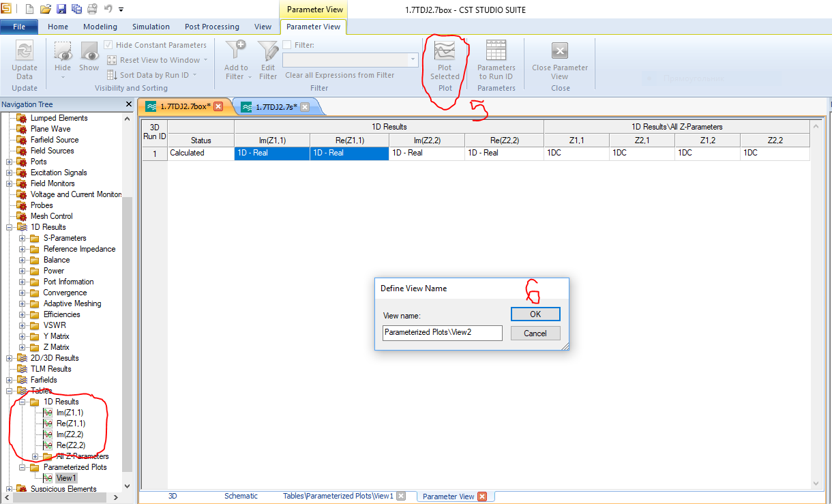Screen dimensions: 832x504
Task: Click Cancel in Define View Name dialog
Action: (x=535, y=333)
